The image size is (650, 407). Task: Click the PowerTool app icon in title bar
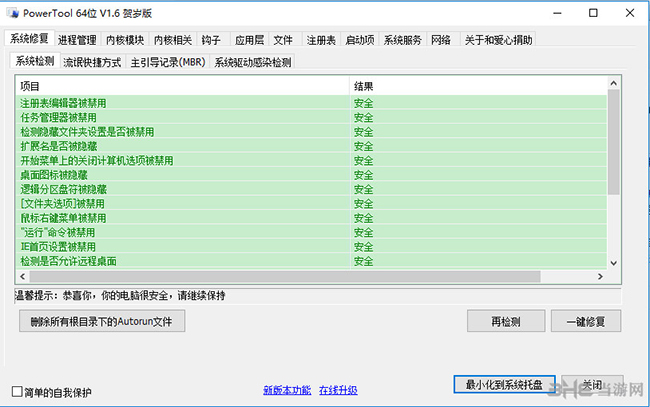point(13,13)
